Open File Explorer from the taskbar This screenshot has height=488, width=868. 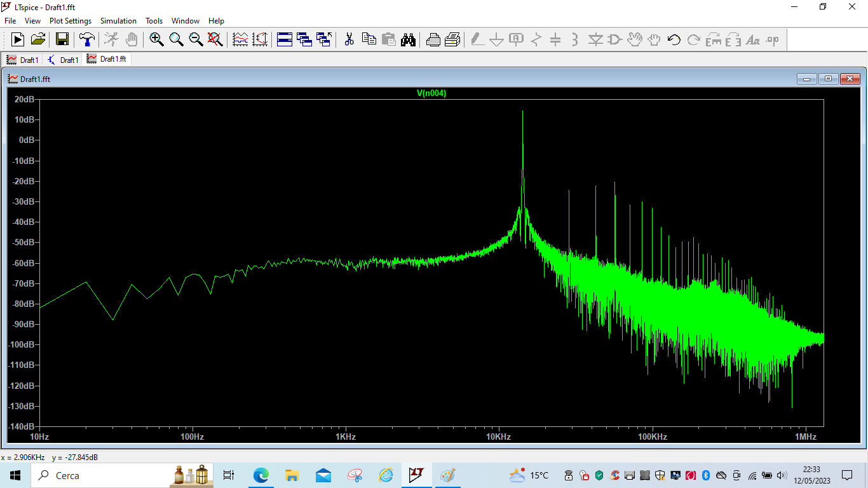292,475
